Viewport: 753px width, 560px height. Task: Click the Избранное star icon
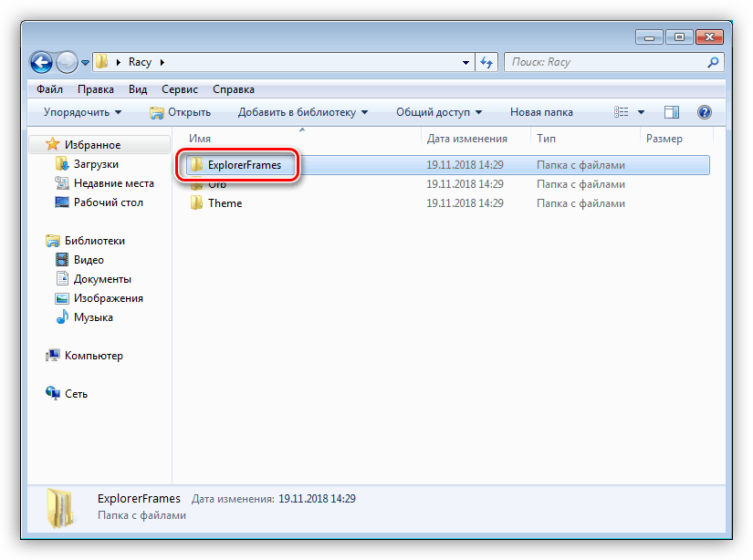point(52,144)
